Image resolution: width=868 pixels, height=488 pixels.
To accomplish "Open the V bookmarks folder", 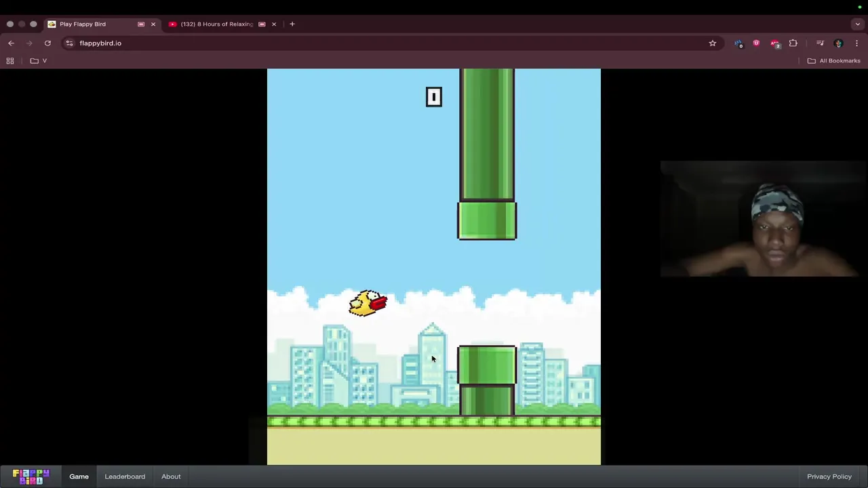I will point(39,60).
